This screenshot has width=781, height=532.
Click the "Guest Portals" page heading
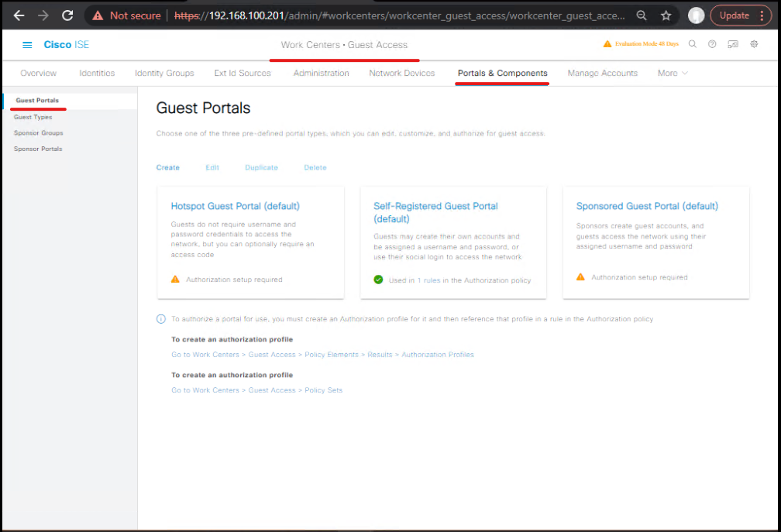[x=203, y=108]
